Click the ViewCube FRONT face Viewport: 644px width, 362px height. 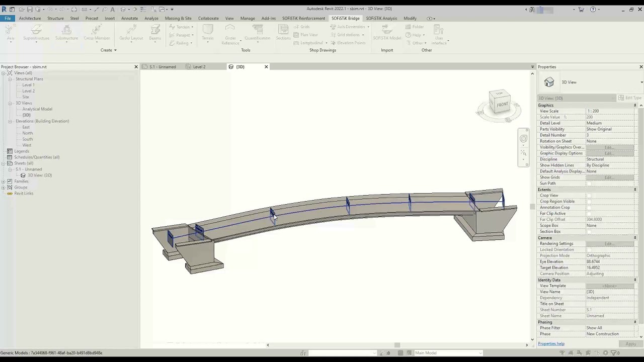502,105
